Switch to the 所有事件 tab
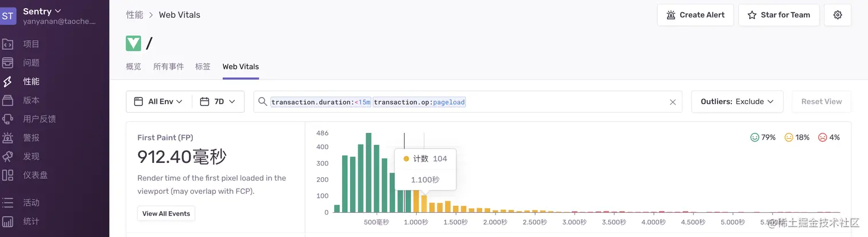Screen dimensions: 868x237 (x=168, y=67)
